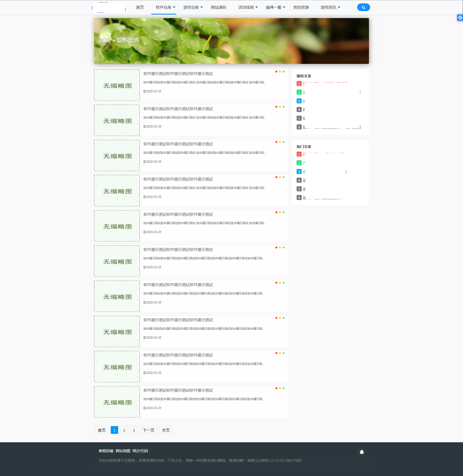The height and width of the screenshot is (476, 463).
Task: Click 首页 link in banner breadcrumb
Action: [x=104, y=40]
